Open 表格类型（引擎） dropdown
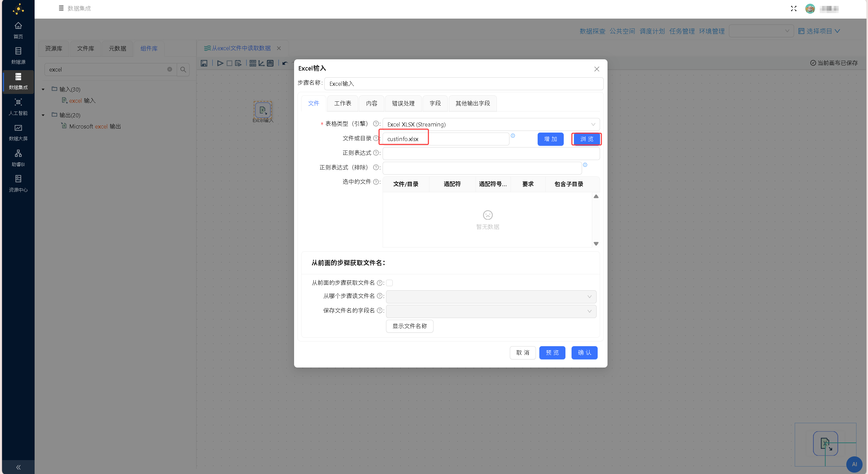 coord(491,124)
